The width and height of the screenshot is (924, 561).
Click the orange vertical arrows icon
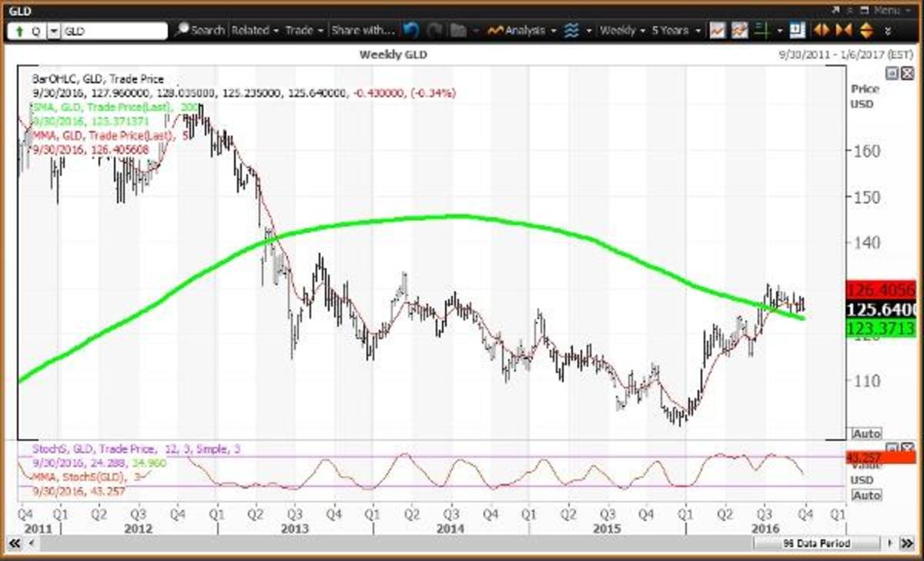tap(865, 31)
